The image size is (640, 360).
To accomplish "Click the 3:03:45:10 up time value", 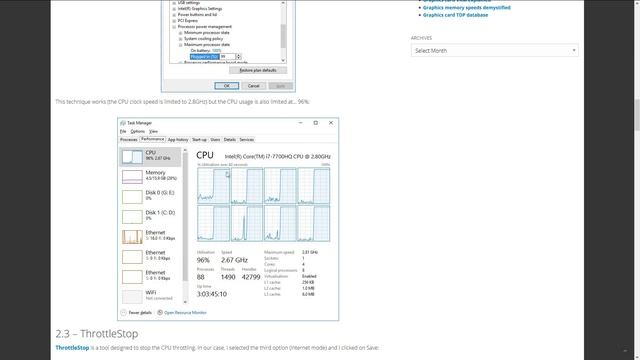I will [211, 294].
